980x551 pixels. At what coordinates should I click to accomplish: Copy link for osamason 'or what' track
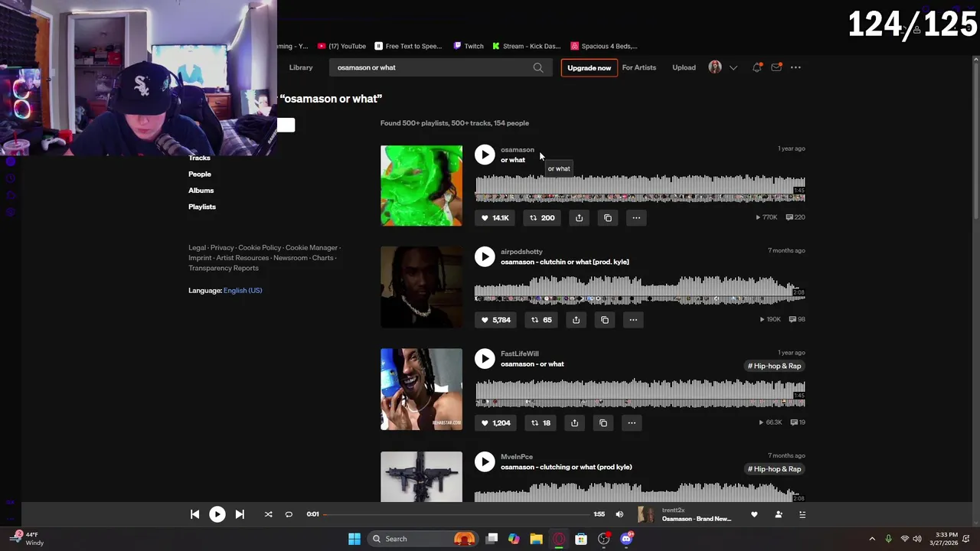coord(608,218)
